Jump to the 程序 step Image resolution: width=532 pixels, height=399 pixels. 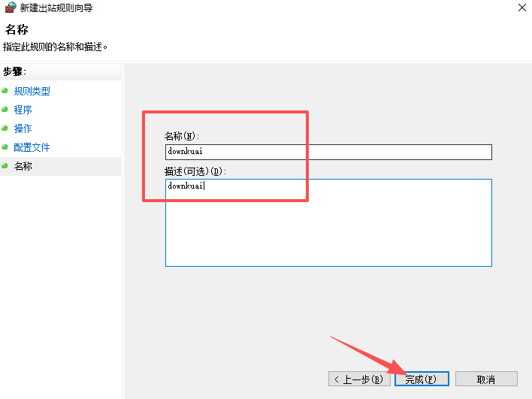pos(23,110)
